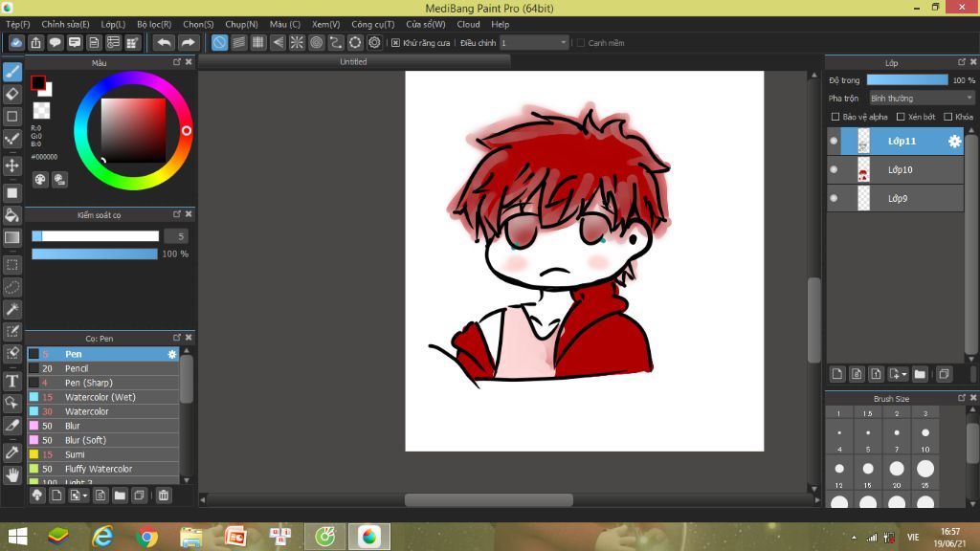Select the Text tool
The width and height of the screenshot is (980, 551).
[x=11, y=381]
